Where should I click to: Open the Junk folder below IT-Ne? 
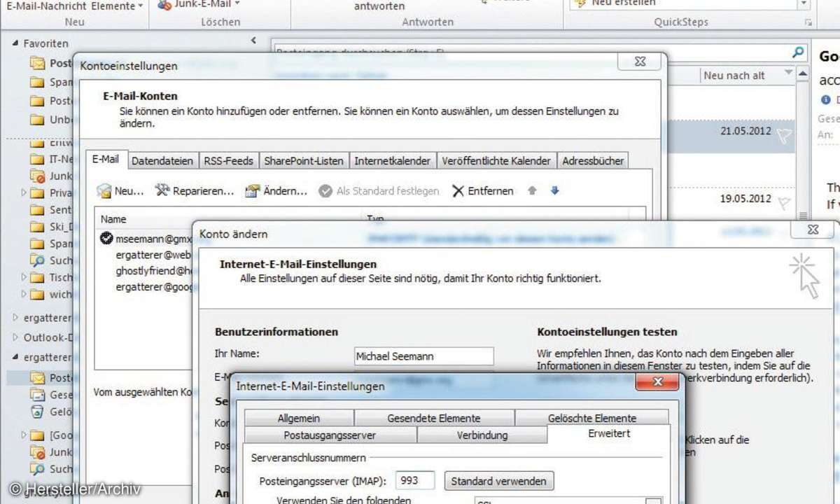52,176
